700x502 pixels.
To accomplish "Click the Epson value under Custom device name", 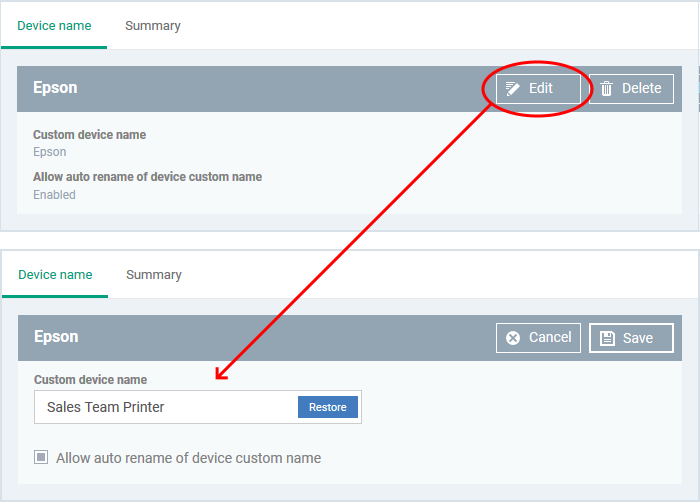I will (x=50, y=152).
